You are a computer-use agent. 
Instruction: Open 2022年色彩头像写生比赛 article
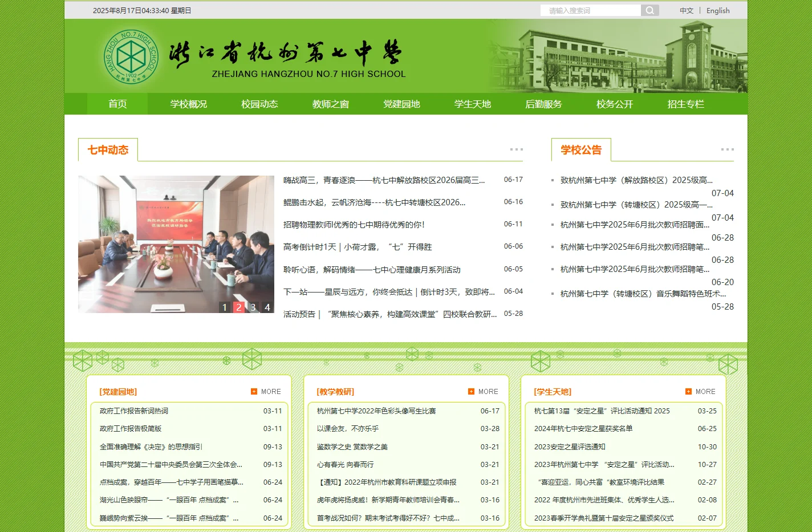click(x=376, y=411)
